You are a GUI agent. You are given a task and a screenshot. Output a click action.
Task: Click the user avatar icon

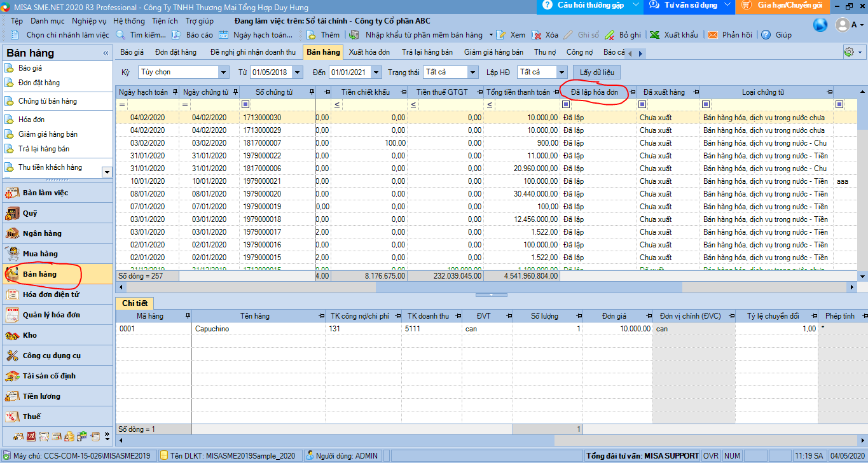842,25
